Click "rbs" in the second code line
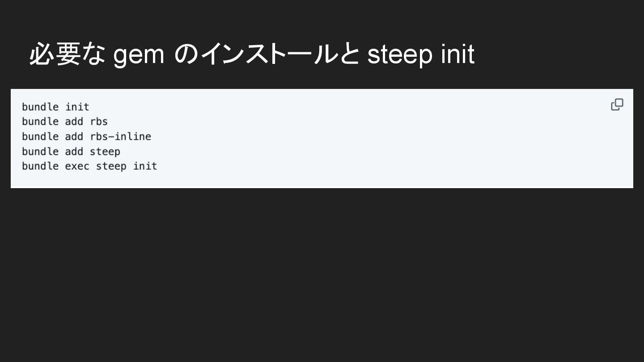This screenshot has height=362, width=644. click(99, 122)
